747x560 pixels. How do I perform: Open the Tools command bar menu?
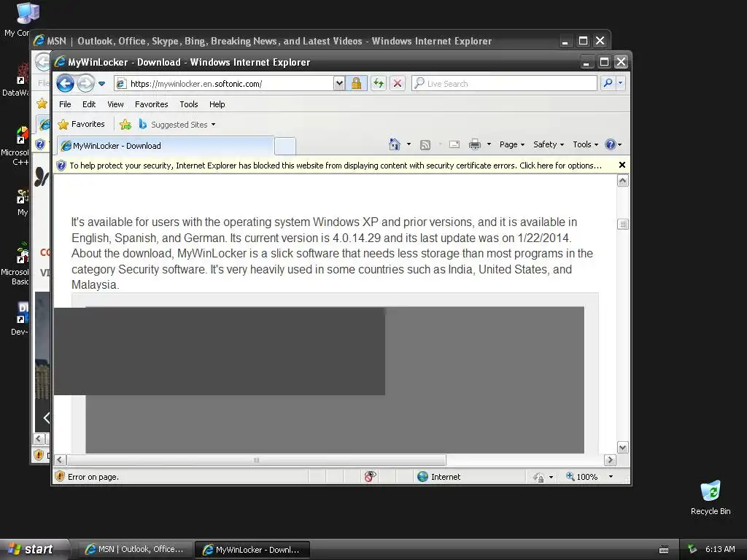pyautogui.click(x=585, y=144)
